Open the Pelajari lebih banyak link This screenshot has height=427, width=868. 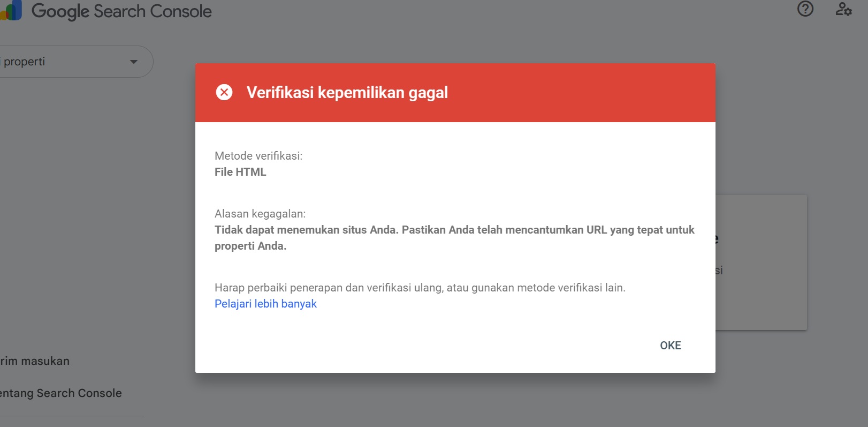(265, 304)
